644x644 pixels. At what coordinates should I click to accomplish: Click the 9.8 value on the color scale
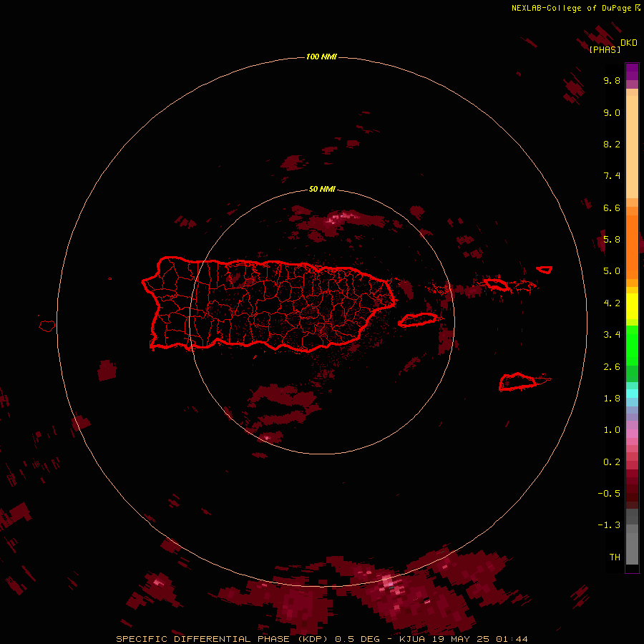pyautogui.click(x=612, y=80)
